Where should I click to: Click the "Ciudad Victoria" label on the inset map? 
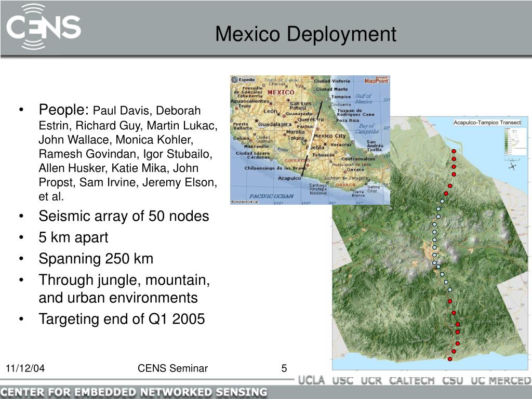click(x=331, y=81)
